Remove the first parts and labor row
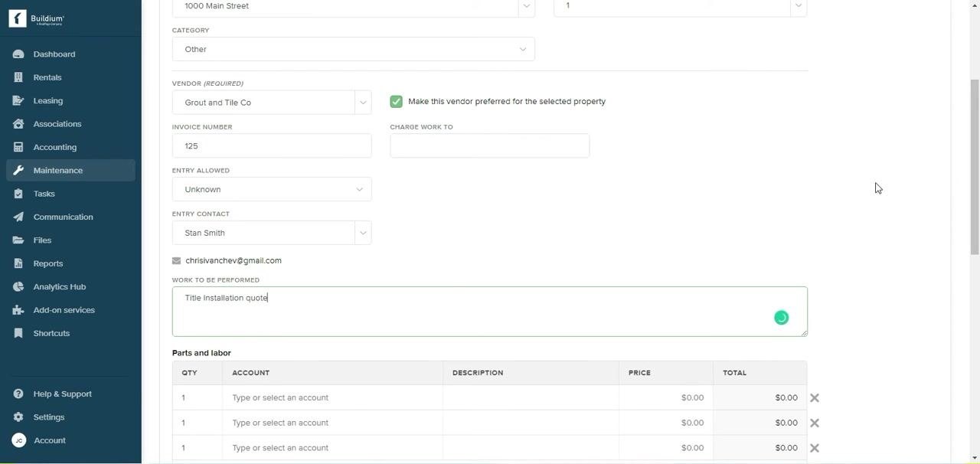The height and width of the screenshot is (464, 980). coord(815,398)
